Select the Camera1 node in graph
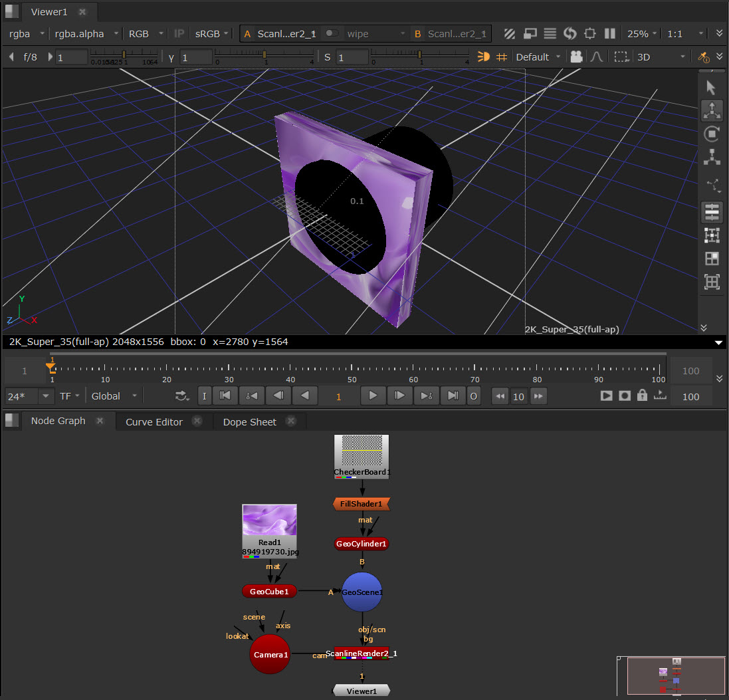Viewport: 729px width, 700px height. (270, 654)
